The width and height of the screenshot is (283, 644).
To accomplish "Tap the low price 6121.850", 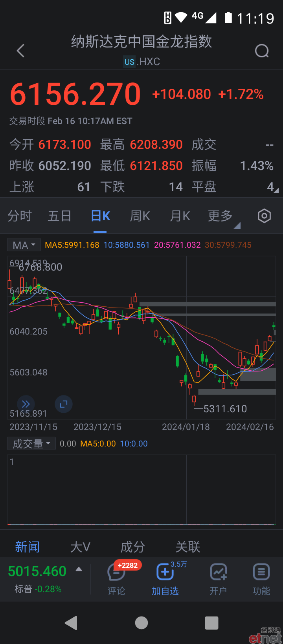I will 156,166.
